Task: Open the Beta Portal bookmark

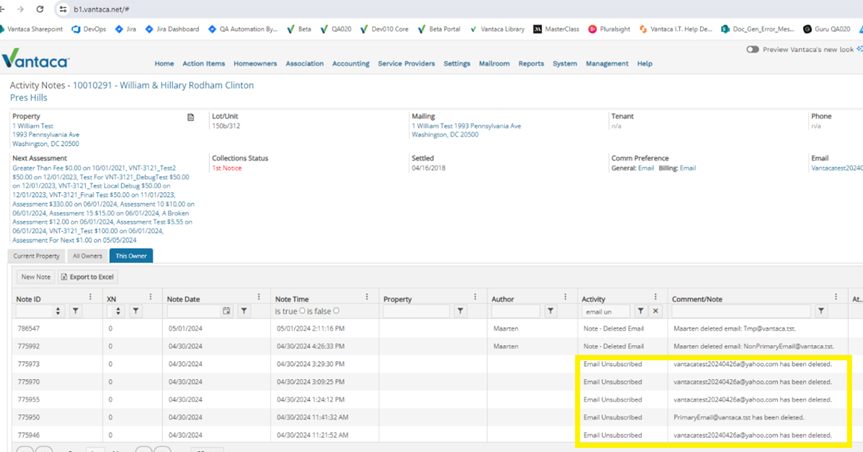Action: [439, 29]
